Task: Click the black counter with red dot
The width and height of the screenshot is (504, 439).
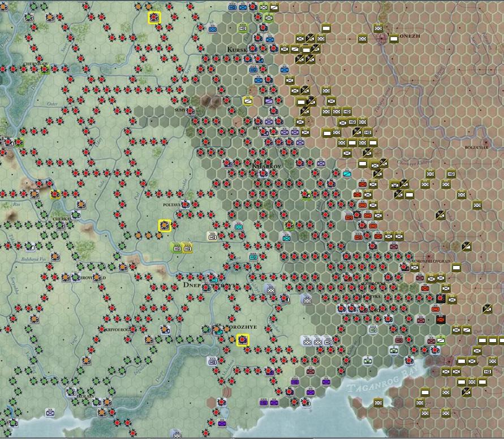Action: pyautogui.click(x=440, y=298)
